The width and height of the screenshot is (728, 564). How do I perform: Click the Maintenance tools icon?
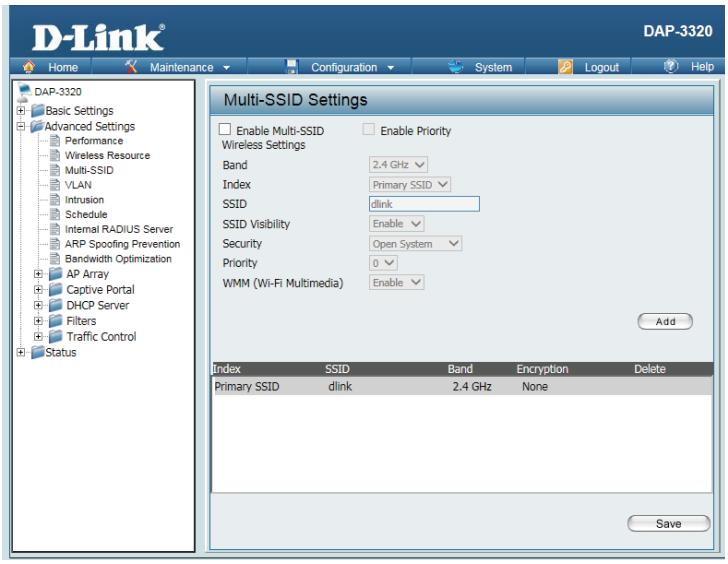[131, 67]
